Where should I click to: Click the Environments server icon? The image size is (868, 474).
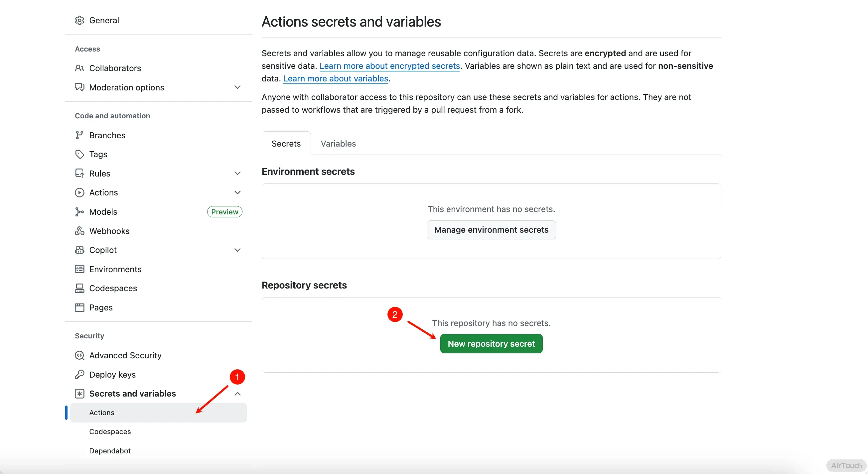coord(79,269)
